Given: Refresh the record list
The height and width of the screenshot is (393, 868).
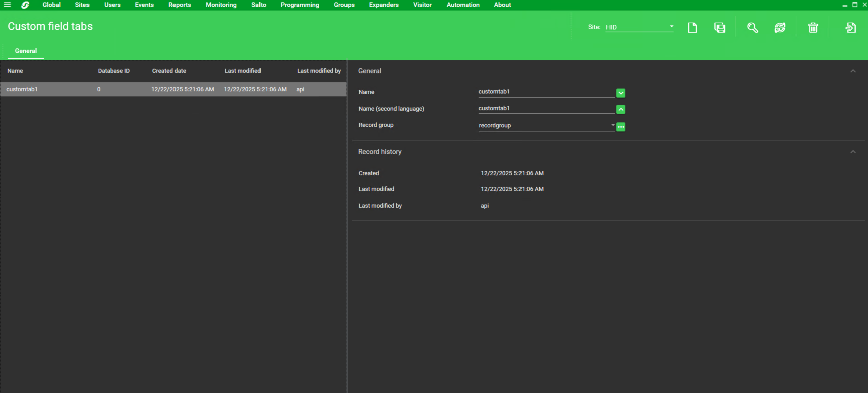Looking at the screenshot, I should tap(780, 28).
